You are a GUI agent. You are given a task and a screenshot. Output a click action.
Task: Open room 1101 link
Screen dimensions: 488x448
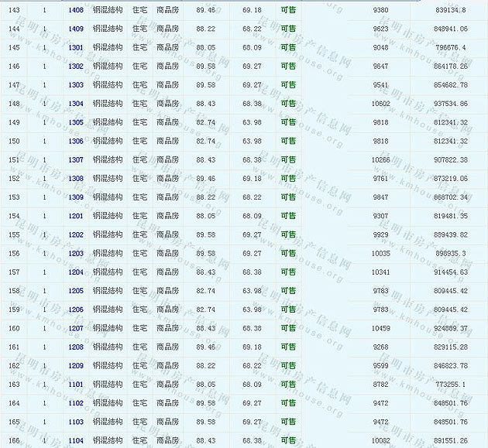(75, 385)
